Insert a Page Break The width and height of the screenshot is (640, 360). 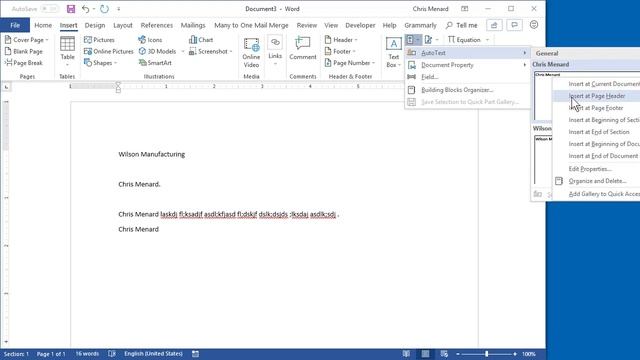[x=24, y=62]
